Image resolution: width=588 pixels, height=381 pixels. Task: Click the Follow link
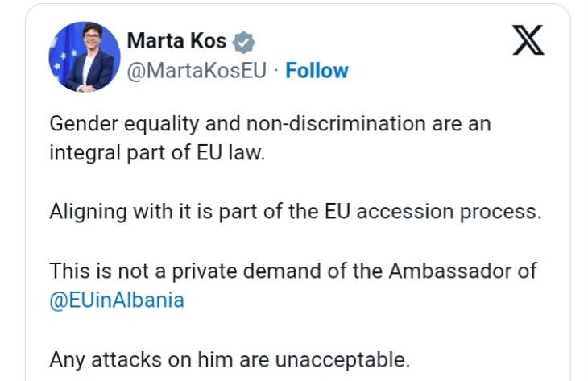pos(317,71)
